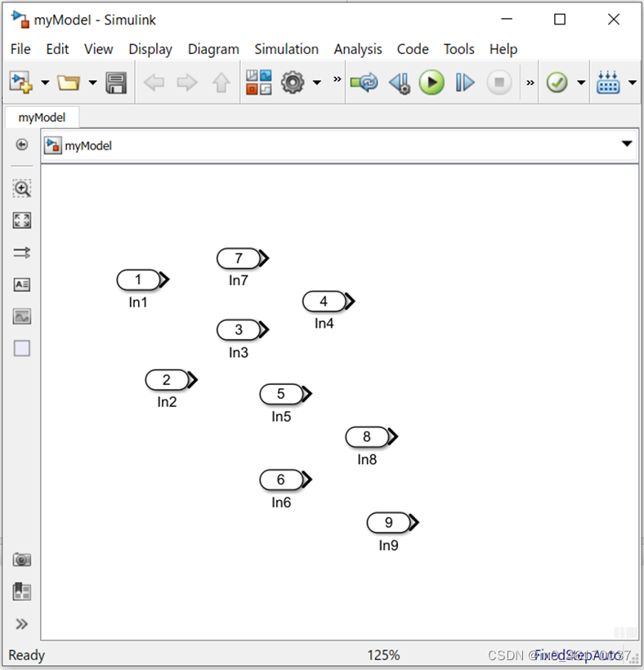Add an area with square icon
The height and width of the screenshot is (670, 644).
[22, 348]
